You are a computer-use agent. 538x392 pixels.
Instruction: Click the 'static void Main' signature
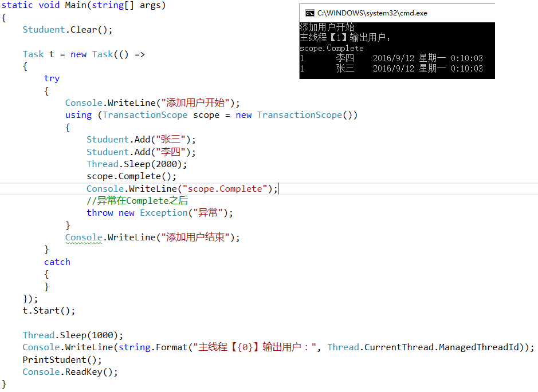[84, 5]
